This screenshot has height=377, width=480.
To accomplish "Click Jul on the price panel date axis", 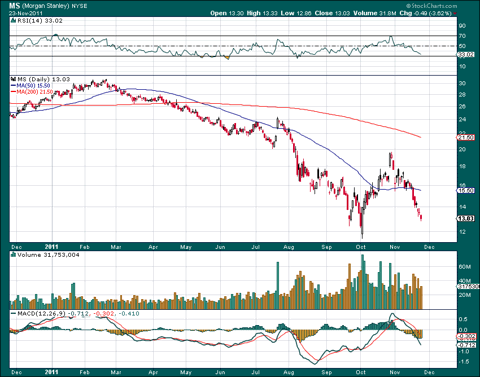I will [256, 247].
